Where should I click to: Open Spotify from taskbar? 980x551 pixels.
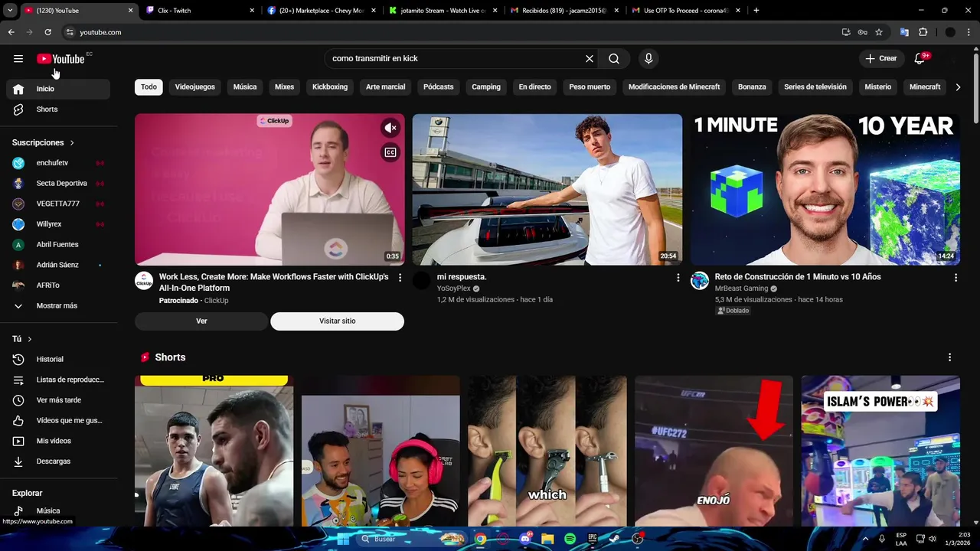click(570, 539)
